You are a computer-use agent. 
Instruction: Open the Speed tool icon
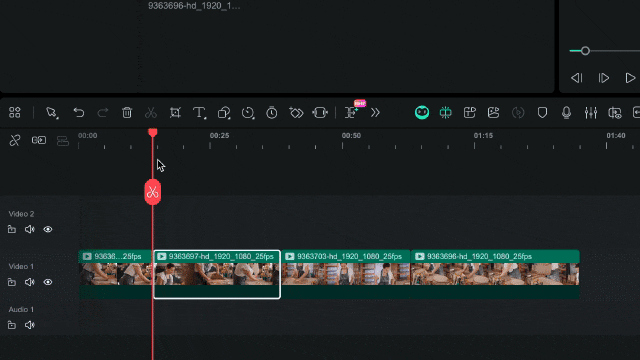click(x=248, y=112)
